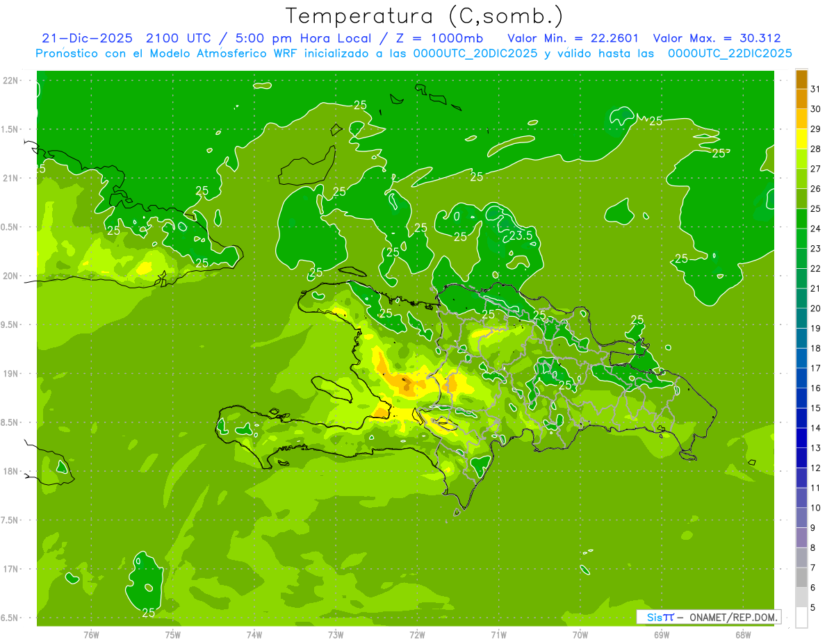Click the '20N' latitude axis label
Screen dimensions: 834x644
(10, 276)
